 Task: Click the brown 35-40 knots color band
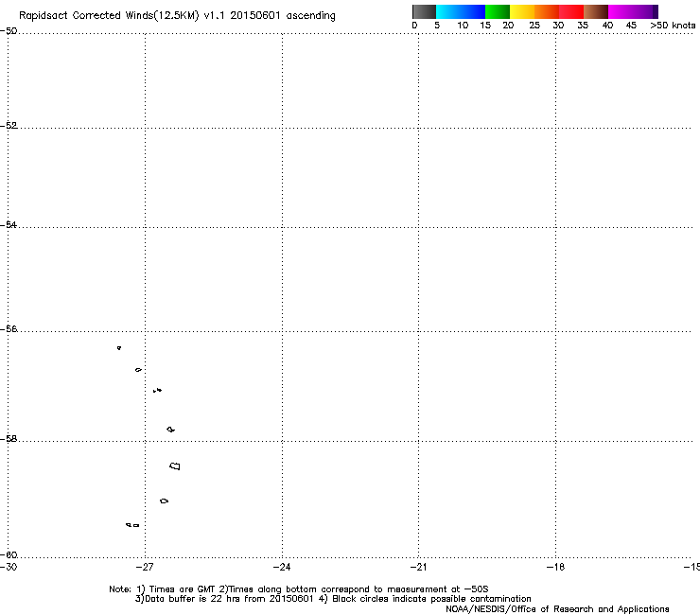(596, 11)
